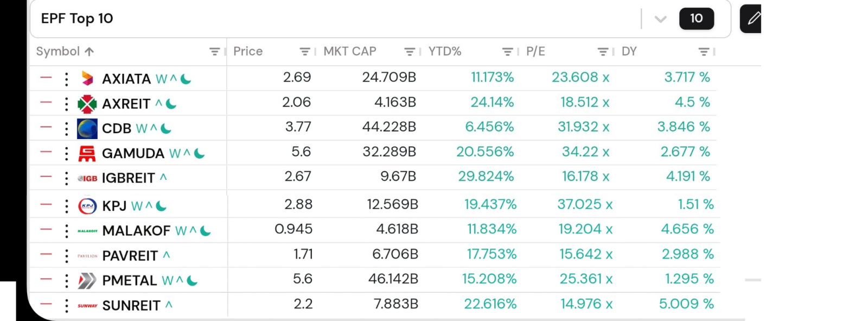Click the Shariah crescent icon beside KPJ
This screenshot has width=868, height=321.
[162, 206]
